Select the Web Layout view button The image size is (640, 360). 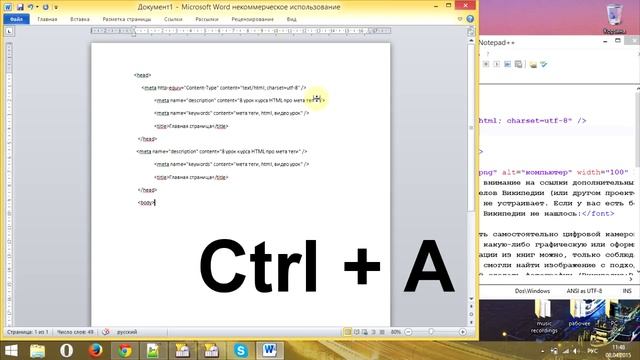tap(365, 332)
